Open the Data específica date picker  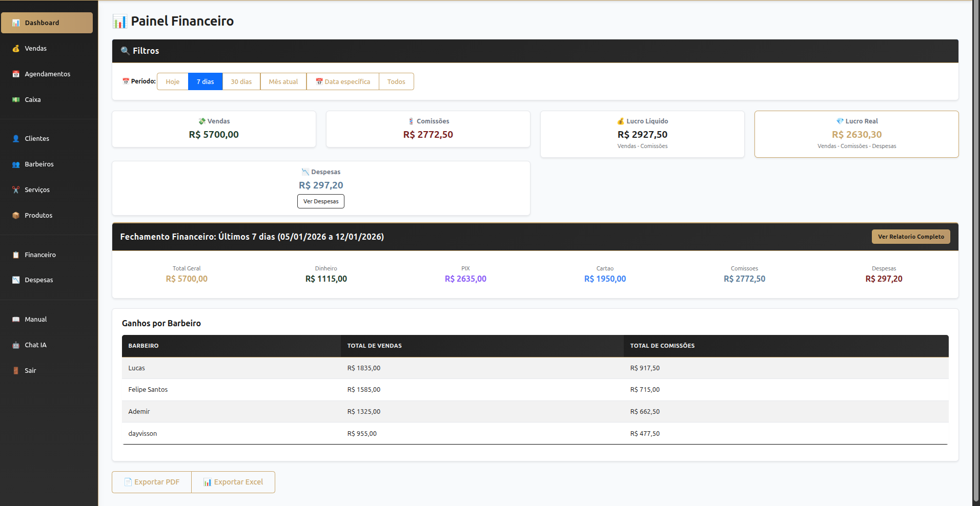coord(342,81)
